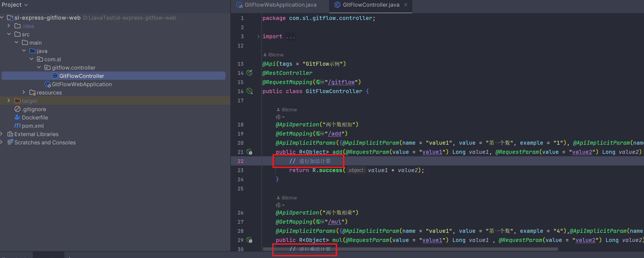Click the Spring bean gutter icon on line 16
Screen dimensions: 644x258
click(x=250, y=91)
